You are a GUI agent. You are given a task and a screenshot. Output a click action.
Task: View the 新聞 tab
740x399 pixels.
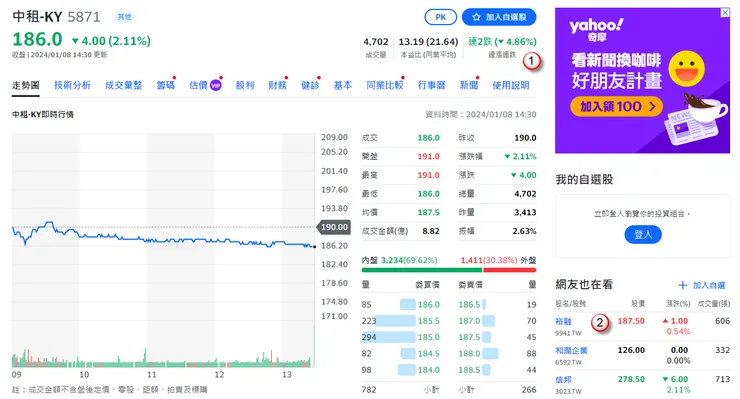click(x=469, y=85)
